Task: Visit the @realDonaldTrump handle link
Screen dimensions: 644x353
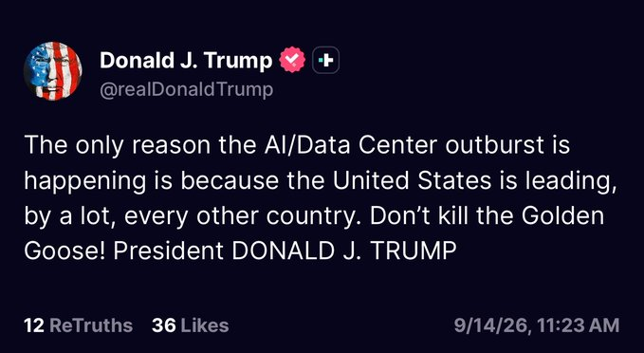Action: pos(187,89)
